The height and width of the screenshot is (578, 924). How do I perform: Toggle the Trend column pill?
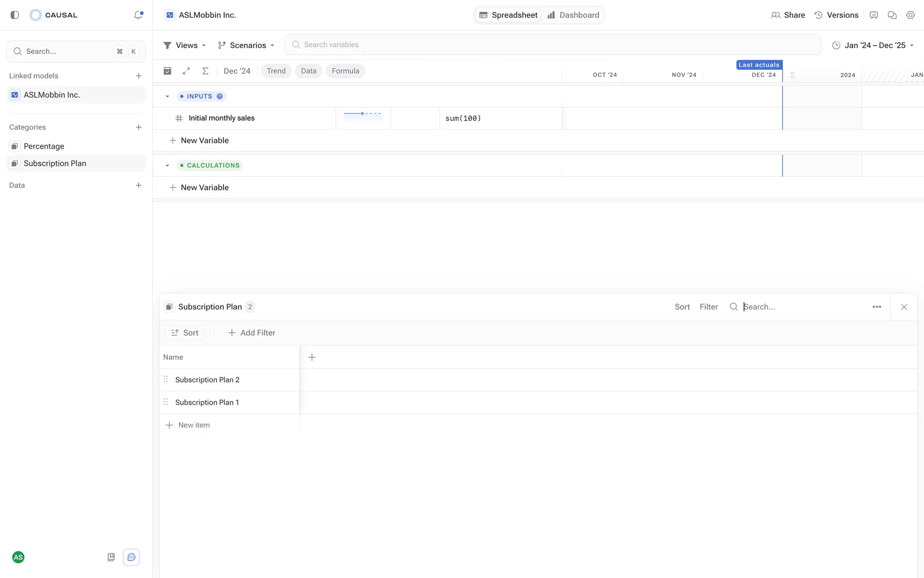pos(276,71)
